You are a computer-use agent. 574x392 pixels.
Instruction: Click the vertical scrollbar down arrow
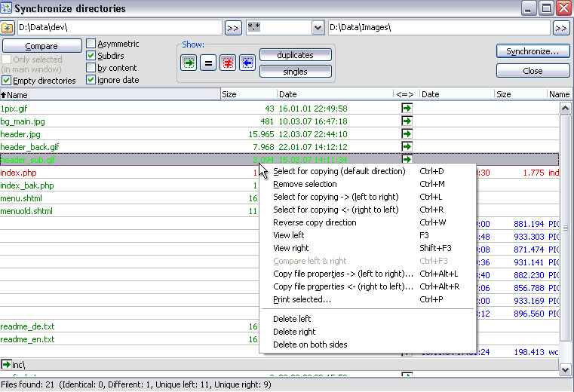point(566,369)
